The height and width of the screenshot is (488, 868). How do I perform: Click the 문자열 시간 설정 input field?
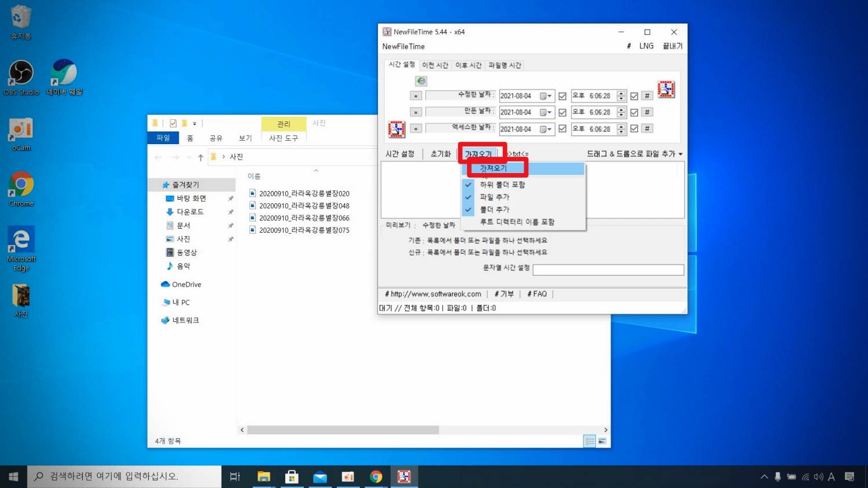[608, 270]
